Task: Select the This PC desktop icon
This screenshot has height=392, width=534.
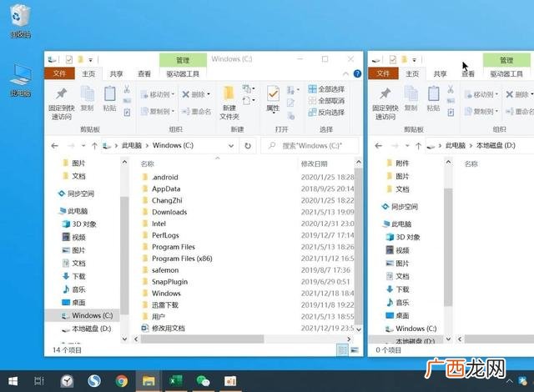Action: [x=20, y=80]
